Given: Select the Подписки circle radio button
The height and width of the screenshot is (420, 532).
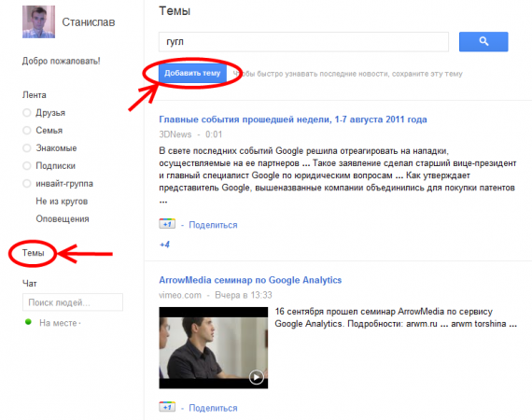Looking at the screenshot, I should [x=27, y=166].
